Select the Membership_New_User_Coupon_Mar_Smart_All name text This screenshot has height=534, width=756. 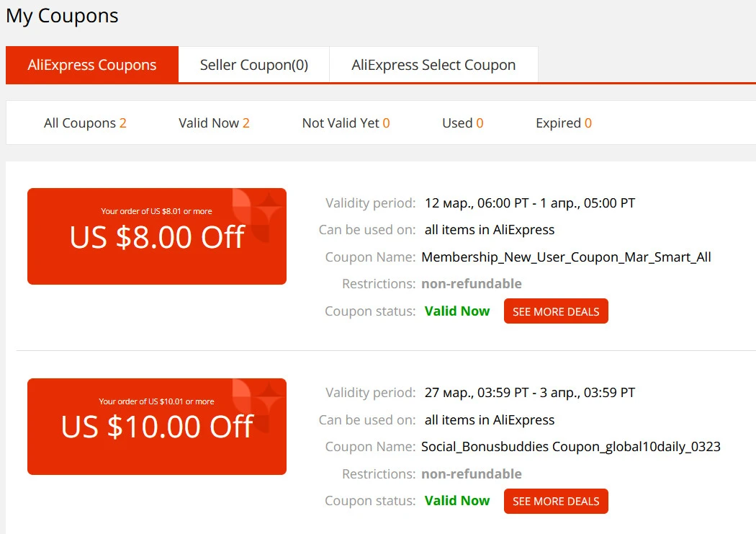click(566, 257)
